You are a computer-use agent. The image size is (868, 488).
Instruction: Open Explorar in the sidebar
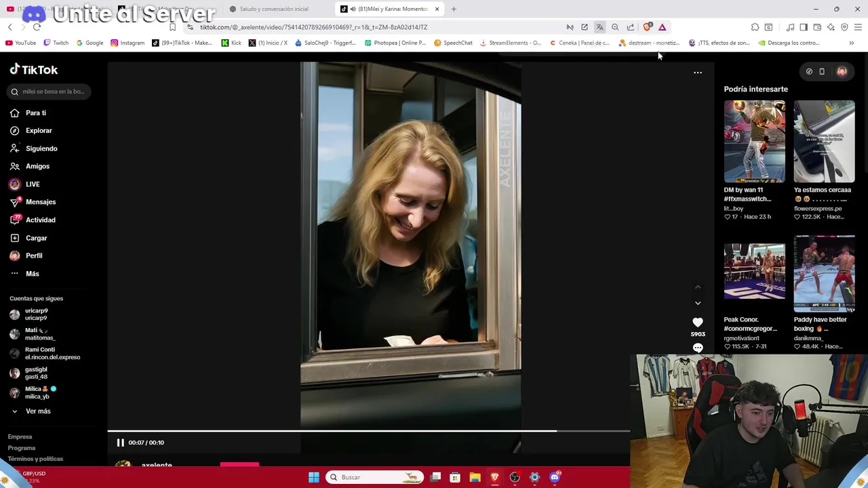coord(31,131)
